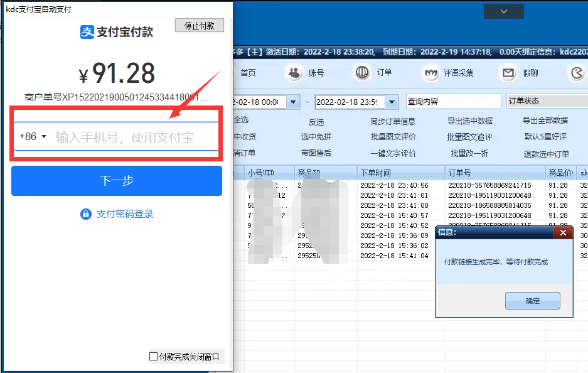Expand the chevron dropdown at the top
This screenshot has width=588, height=373.
point(504,11)
